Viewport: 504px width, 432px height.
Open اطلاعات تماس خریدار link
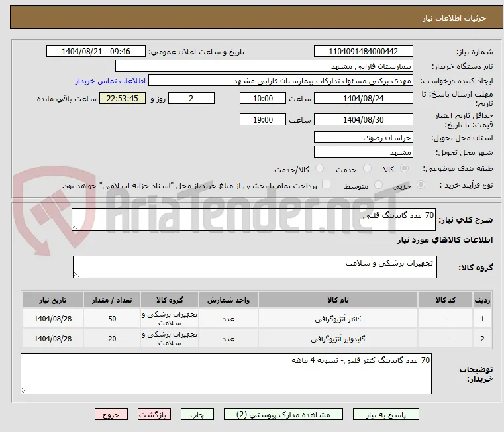point(111,81)
